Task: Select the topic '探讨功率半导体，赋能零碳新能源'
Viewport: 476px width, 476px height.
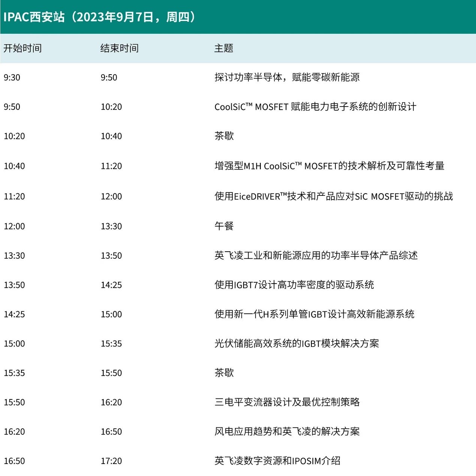Action: [287, 77]
